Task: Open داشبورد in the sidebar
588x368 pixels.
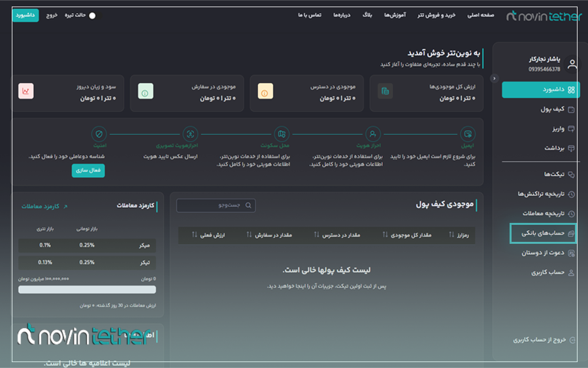Action: coord(541,90)
